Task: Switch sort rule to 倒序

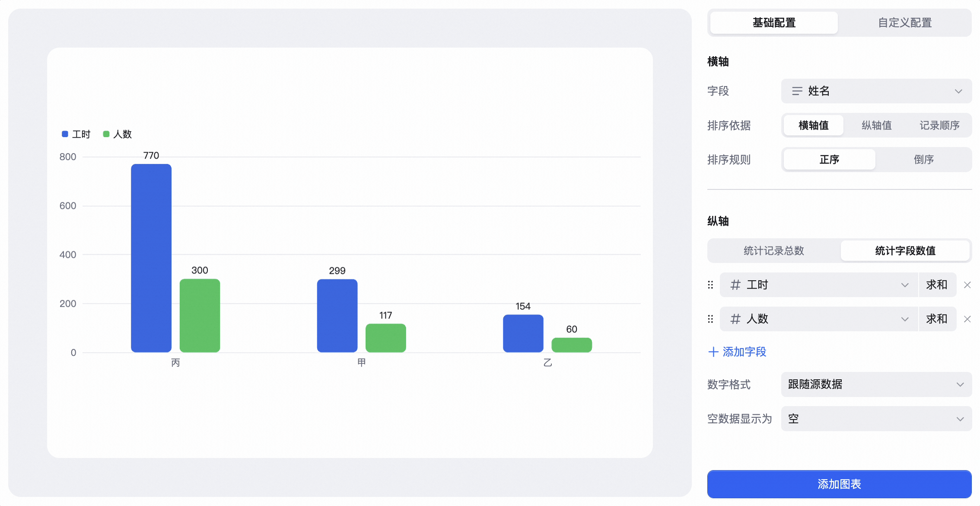Action: [x=924, y=160]
